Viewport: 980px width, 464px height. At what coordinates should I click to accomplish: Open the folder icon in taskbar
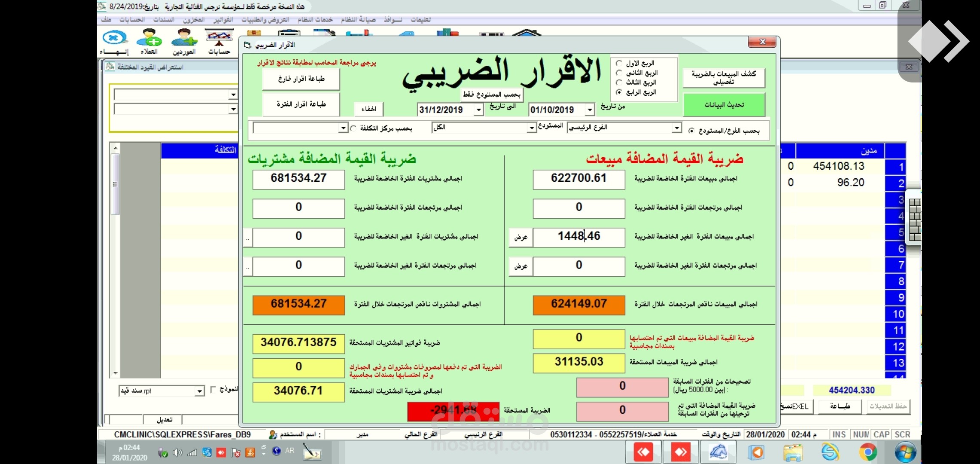click(x=793, y=452)
